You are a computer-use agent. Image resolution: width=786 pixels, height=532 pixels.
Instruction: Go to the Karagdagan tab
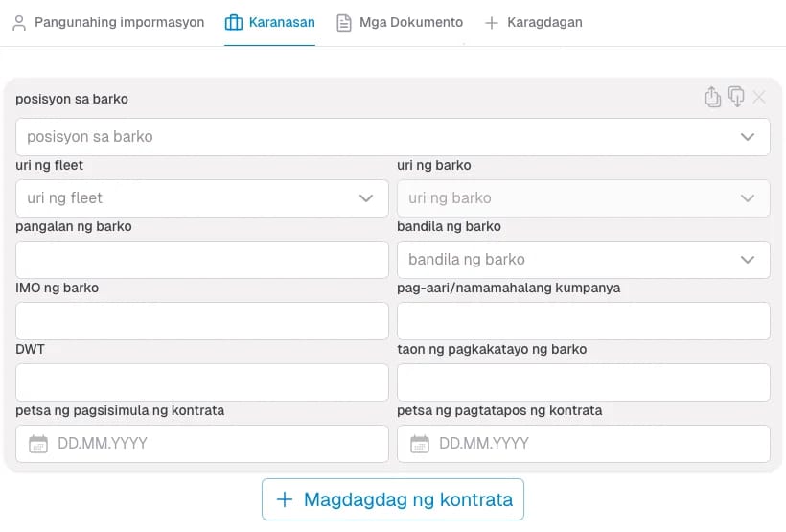point(543,22)
